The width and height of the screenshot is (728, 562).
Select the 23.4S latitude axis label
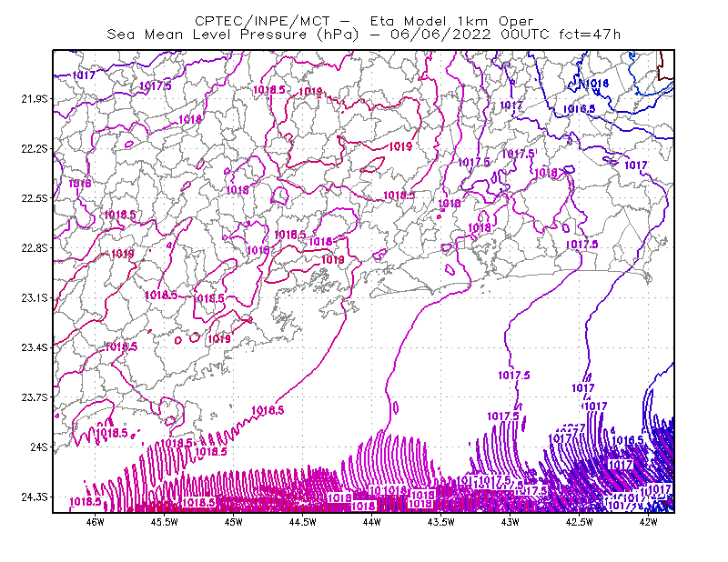35,347
